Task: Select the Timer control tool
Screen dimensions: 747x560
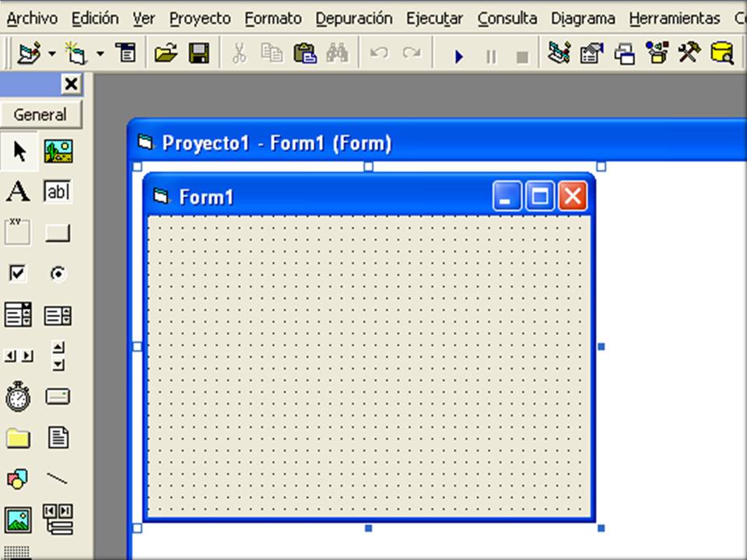Action: (x=17, y=397)
